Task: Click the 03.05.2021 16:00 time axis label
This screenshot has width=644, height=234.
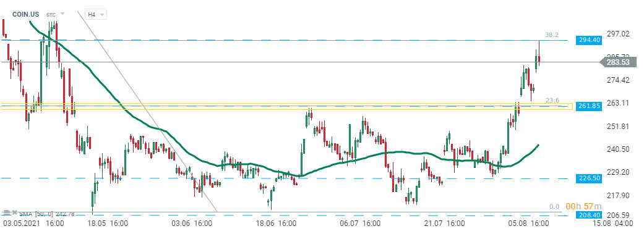Action: pyautogui.click(x=33, y=224)
